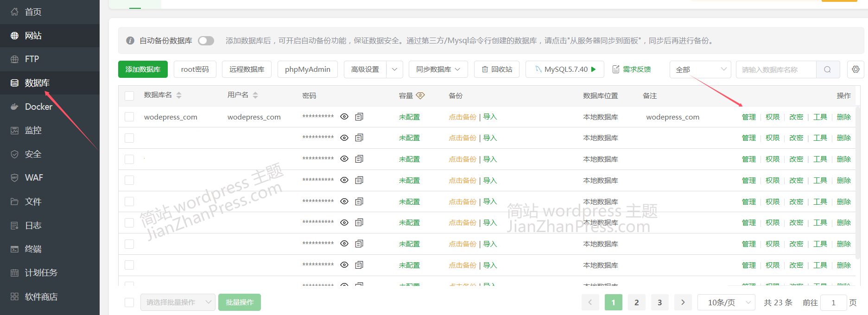Sort by username column arrows
The width and height of the screenshot is (868, 315).
255,95
